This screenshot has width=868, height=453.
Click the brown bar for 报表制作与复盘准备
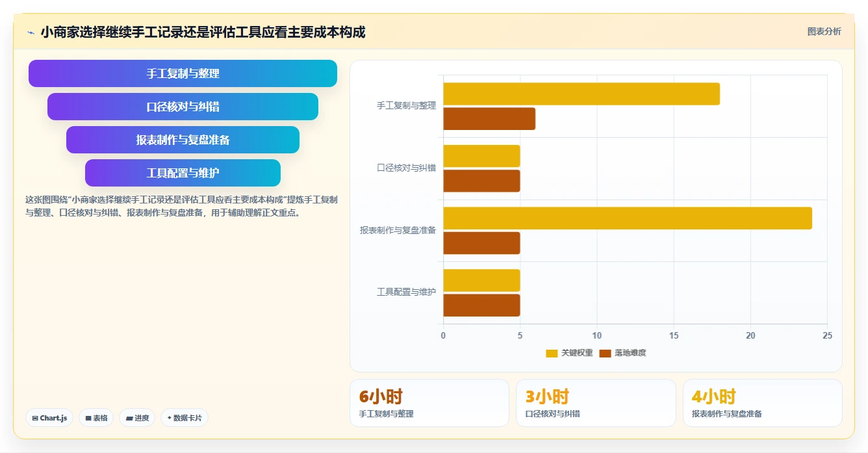point(481,243)
